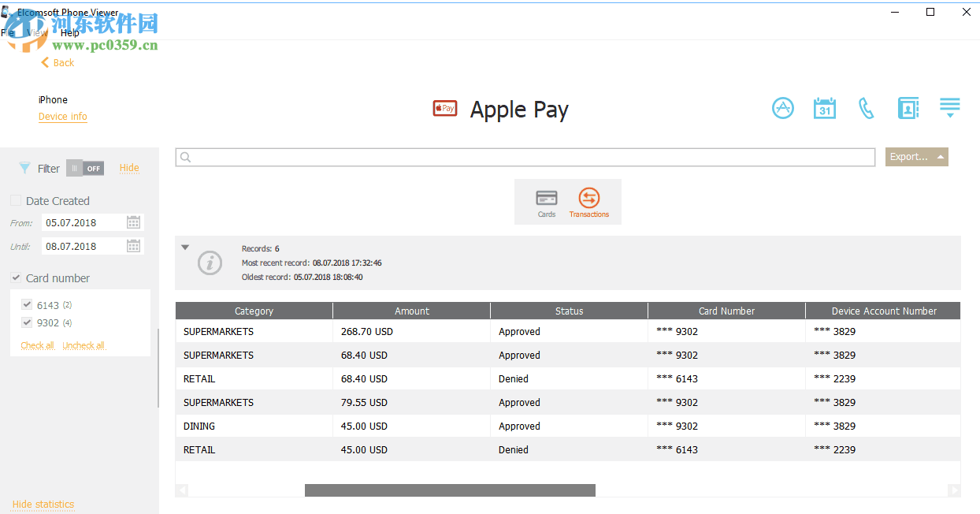
Task: Open the Contacts address book icon
Action: pos(908,109)
